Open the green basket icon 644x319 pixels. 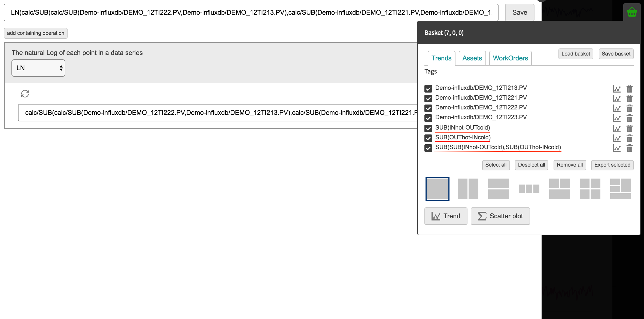pos(632,12)
